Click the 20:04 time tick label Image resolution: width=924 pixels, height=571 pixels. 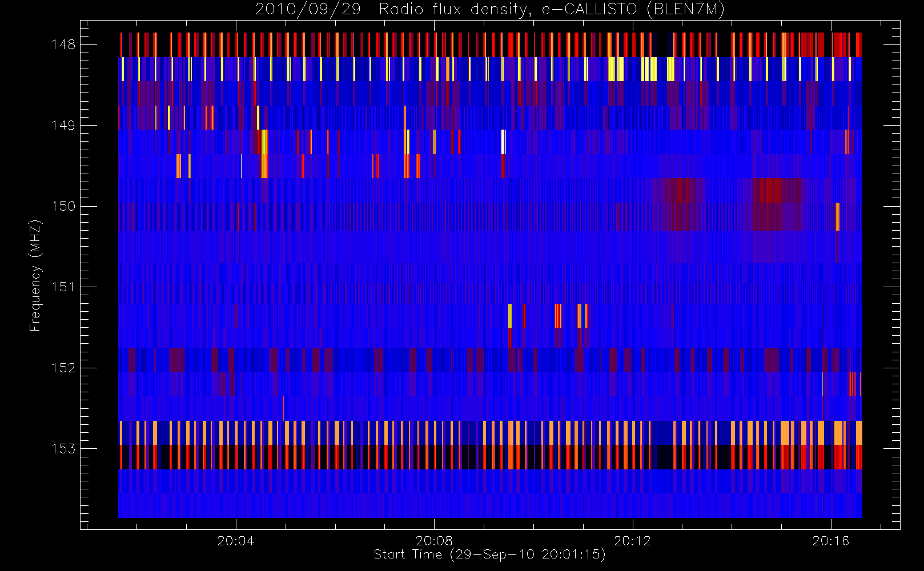235,541
